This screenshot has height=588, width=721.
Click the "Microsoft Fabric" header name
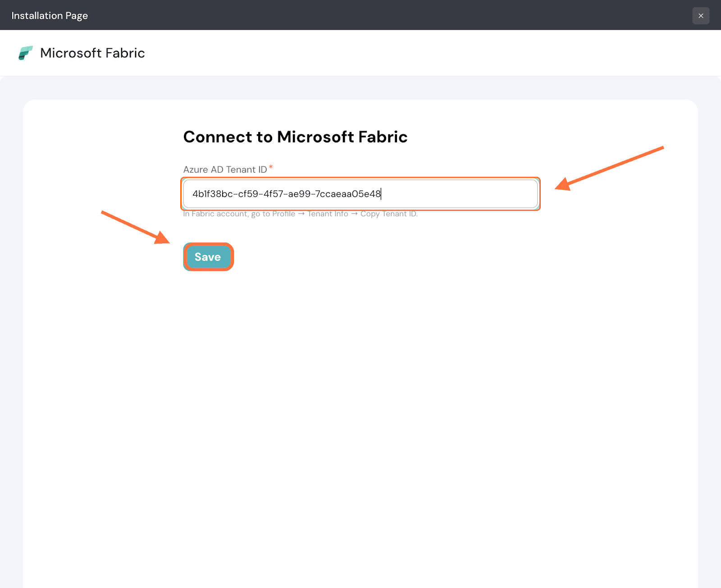click(92, 53)
